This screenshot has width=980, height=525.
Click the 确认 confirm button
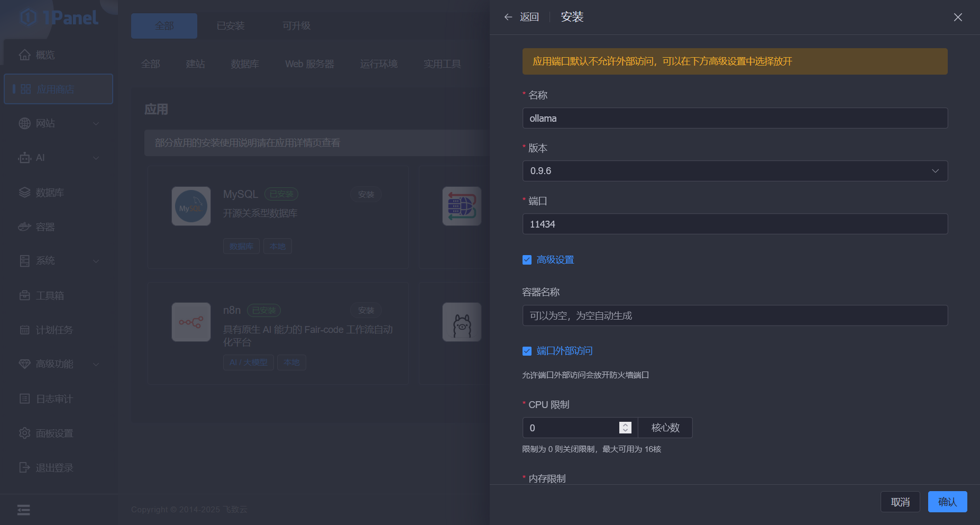[x=947, y=502]
